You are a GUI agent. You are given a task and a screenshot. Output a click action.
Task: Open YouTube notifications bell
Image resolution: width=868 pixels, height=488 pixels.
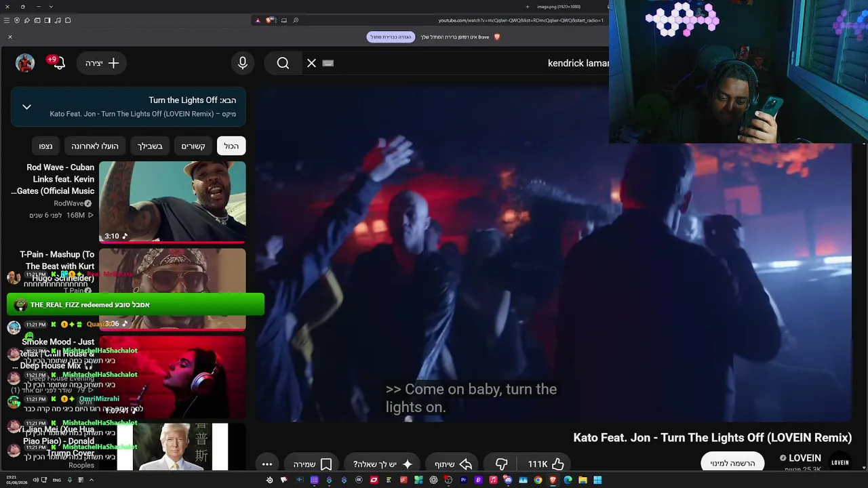tap(59, 63)
